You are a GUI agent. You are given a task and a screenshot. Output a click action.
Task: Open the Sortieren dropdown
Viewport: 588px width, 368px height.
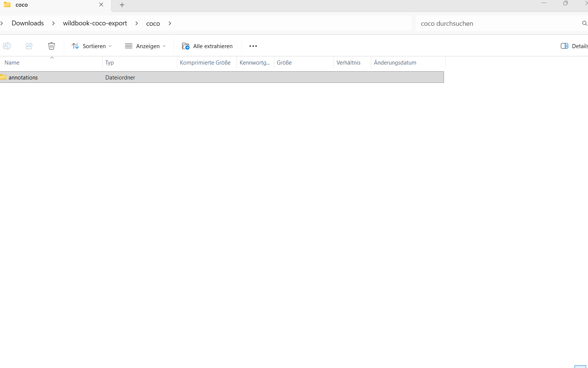pyautogui.click(x=91, y=46)
